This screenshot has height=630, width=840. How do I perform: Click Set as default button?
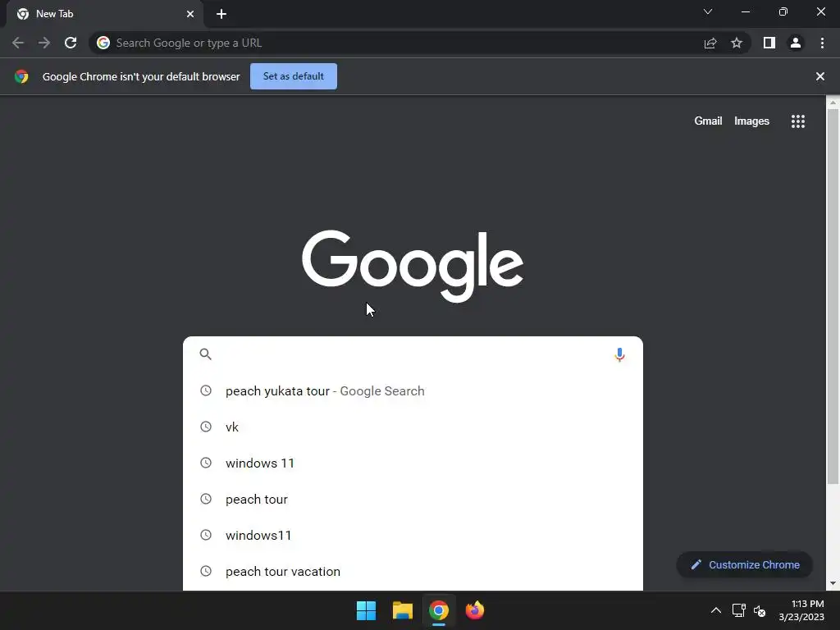pos(294,76)
